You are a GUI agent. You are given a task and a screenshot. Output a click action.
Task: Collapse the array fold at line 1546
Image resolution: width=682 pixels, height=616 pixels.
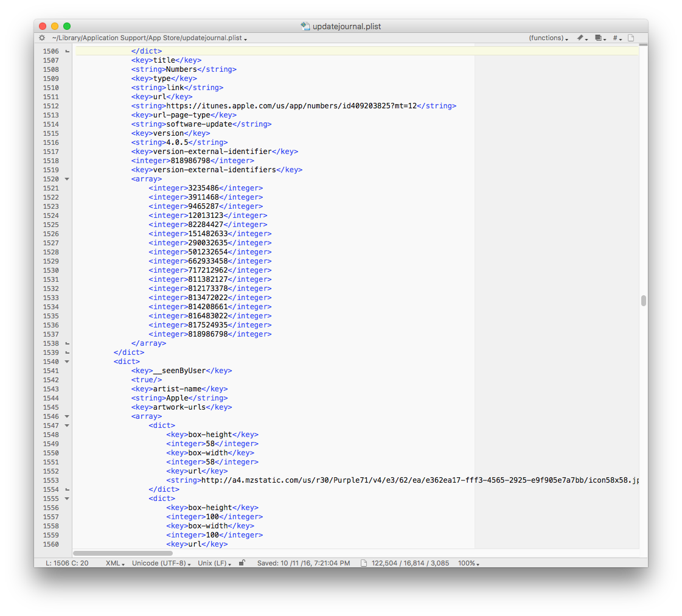[x=67, y=416]
